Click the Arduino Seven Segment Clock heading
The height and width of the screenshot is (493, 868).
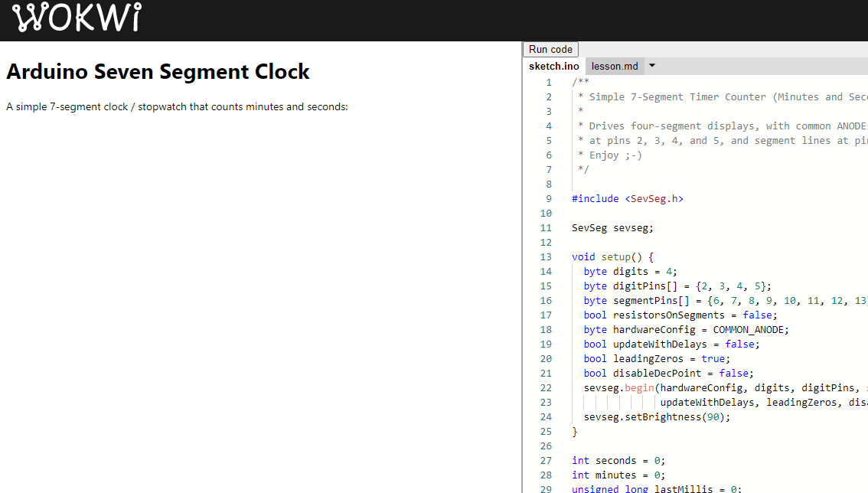tap(158, 71)
